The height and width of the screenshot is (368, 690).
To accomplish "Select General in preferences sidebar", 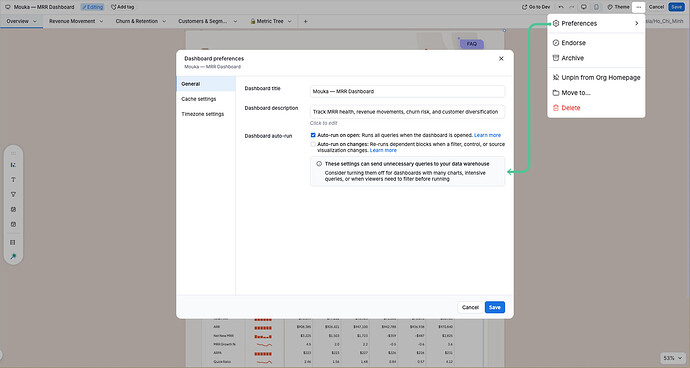I will (x=206, y=84).
